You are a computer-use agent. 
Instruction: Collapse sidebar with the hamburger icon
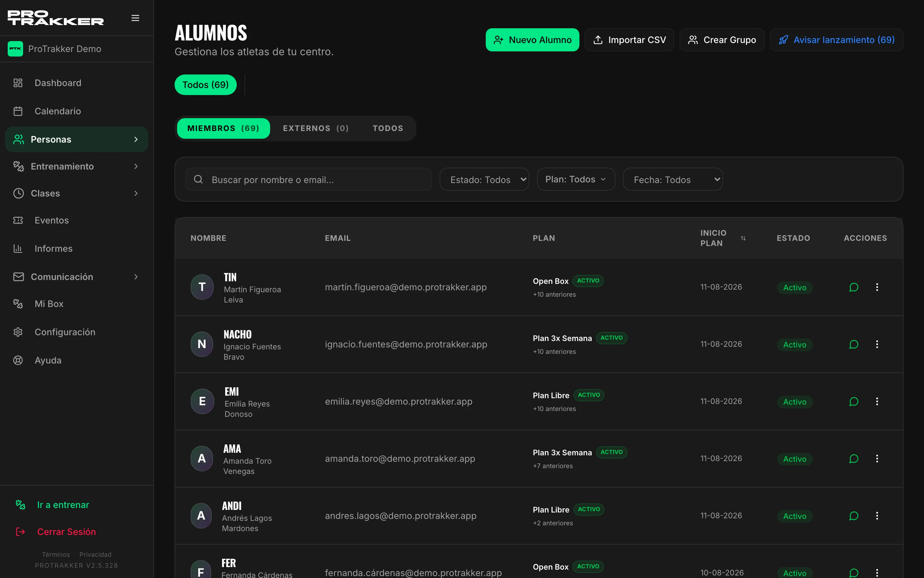tap(135, 18)
